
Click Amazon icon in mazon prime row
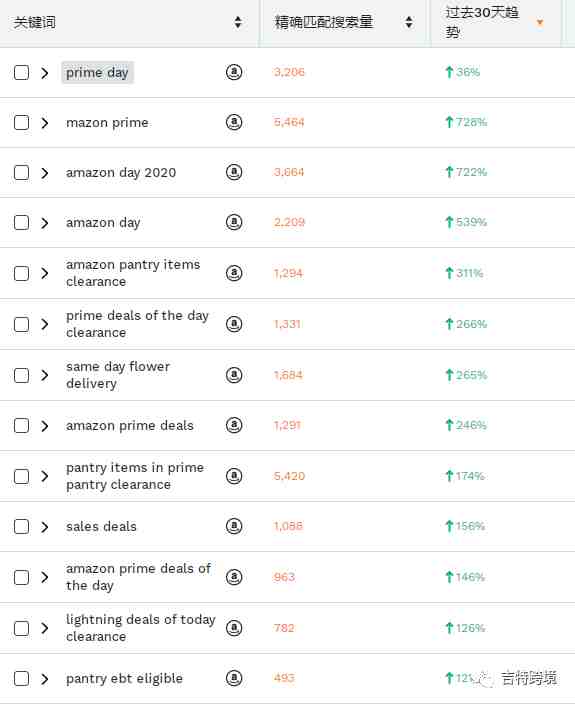[x=234, y=122]
